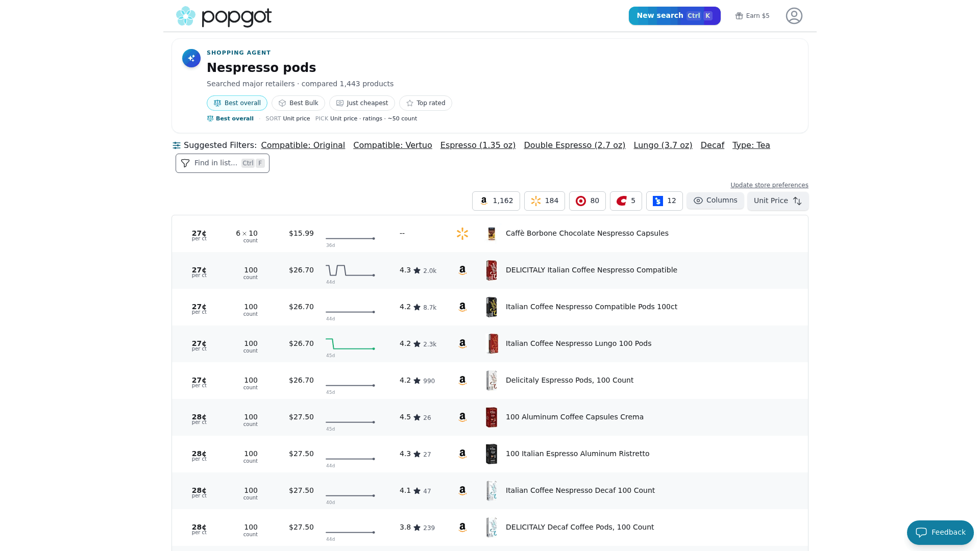The image size is (980, 551).
Task: Click the gift icon Earn $5
Action: [752, 16]
